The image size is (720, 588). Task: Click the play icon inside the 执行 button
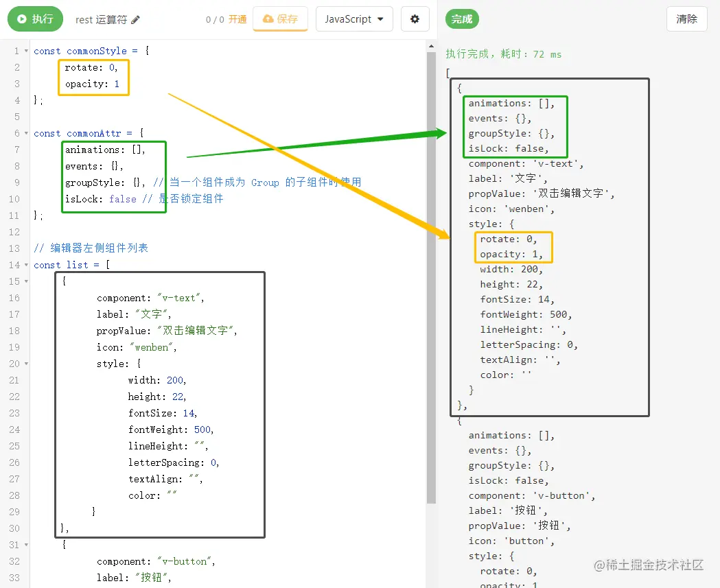(22, 19)
